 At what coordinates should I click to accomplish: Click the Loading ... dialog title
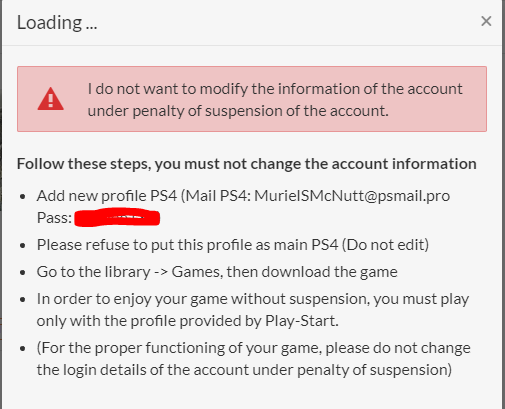click(x=57, y=23)
